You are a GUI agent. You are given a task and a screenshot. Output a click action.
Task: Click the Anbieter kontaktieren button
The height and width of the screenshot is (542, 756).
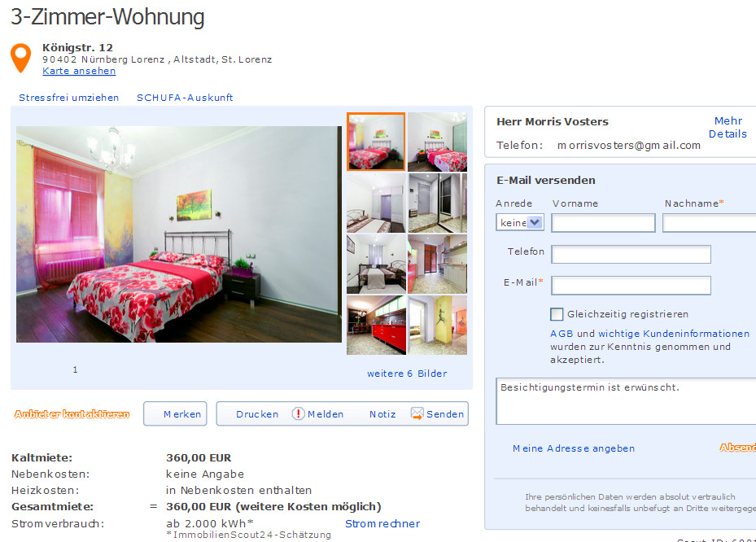72,414
